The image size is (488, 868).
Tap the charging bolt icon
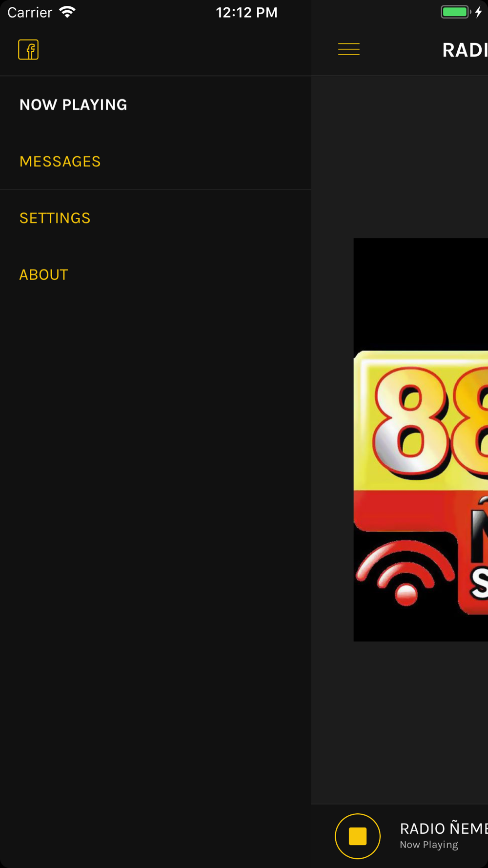tap(479, 12)
